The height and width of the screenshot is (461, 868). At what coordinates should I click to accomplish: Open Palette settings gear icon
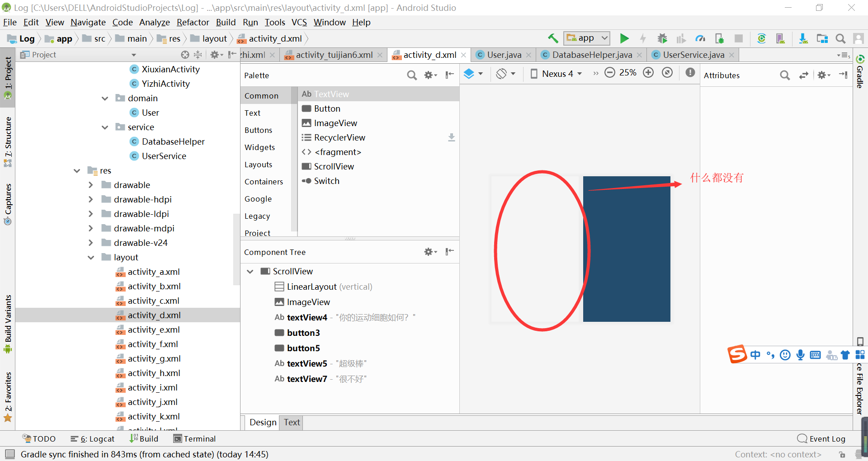click(x=430, y=75)
